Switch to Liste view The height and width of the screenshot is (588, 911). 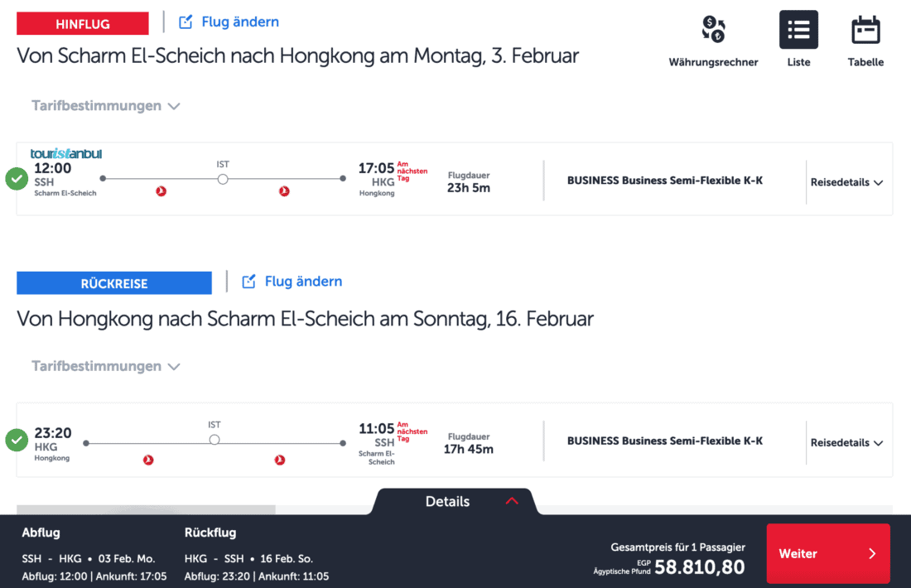click(x=798, y=30)
